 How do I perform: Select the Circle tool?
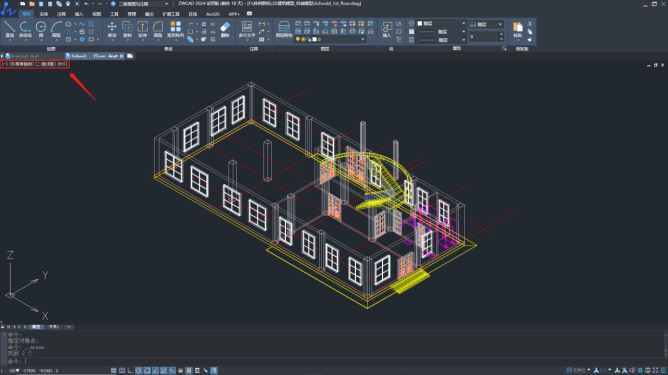pyautogui.click(x=41, y=29)
